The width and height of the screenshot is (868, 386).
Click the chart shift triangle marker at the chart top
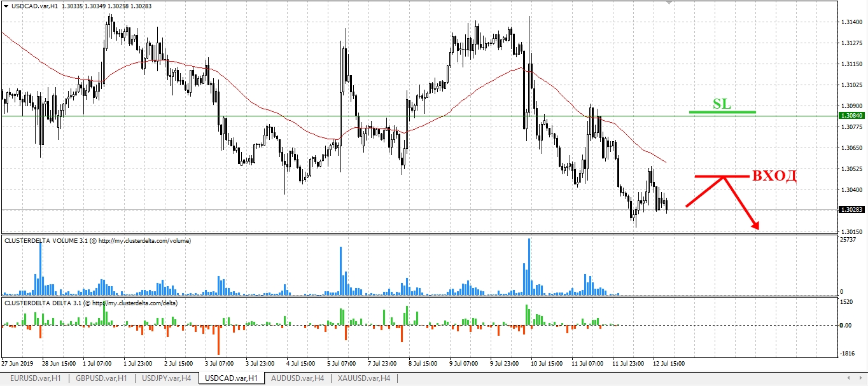[x=668, y=3]
